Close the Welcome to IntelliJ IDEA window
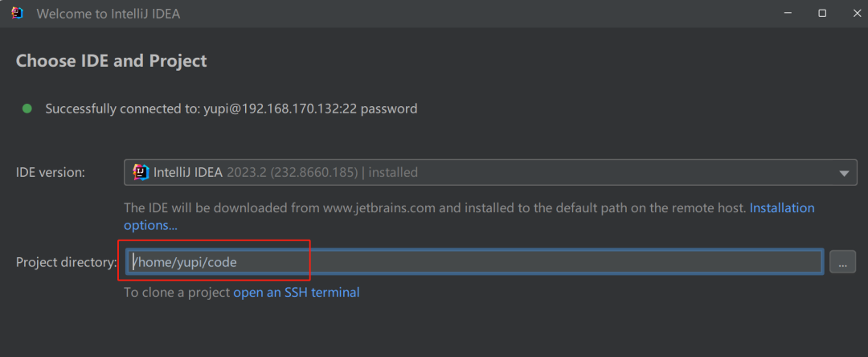 (853, 13)
